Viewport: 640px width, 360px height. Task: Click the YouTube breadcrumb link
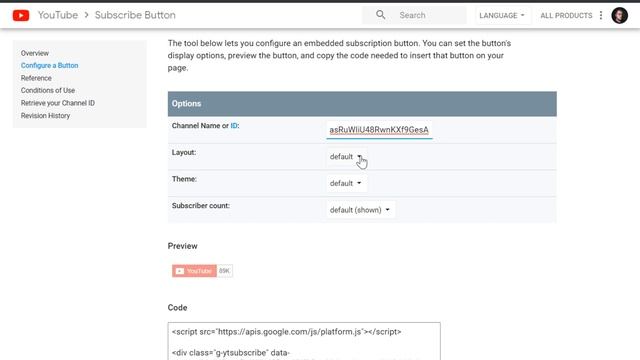pyautogui.click(x=58, y=15)
